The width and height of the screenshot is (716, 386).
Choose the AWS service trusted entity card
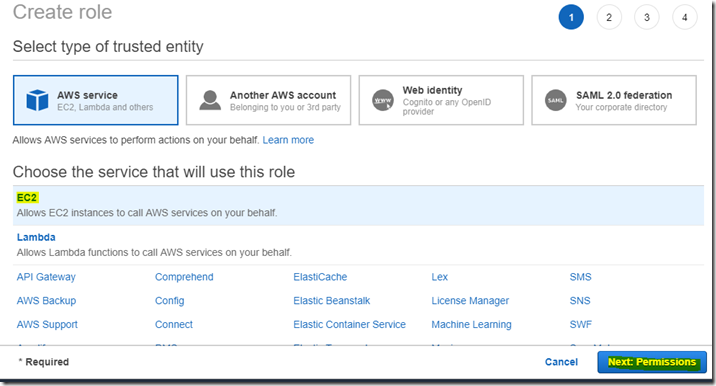95,100
